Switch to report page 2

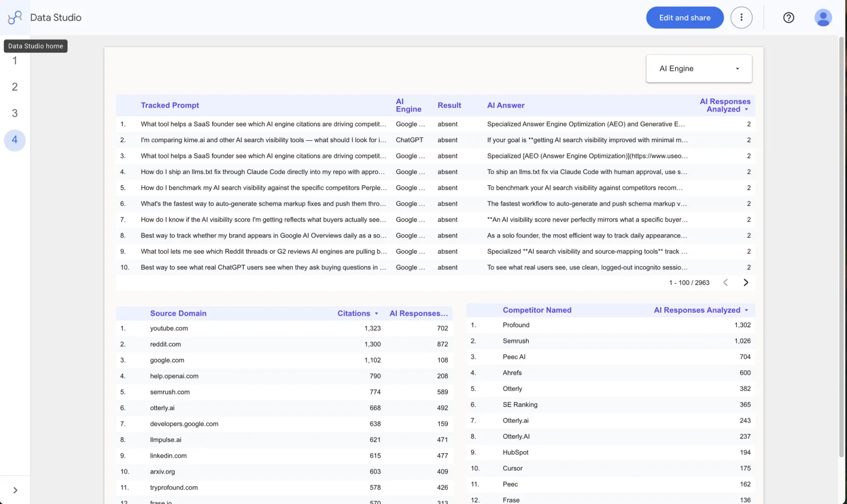(x=15, y=87)
